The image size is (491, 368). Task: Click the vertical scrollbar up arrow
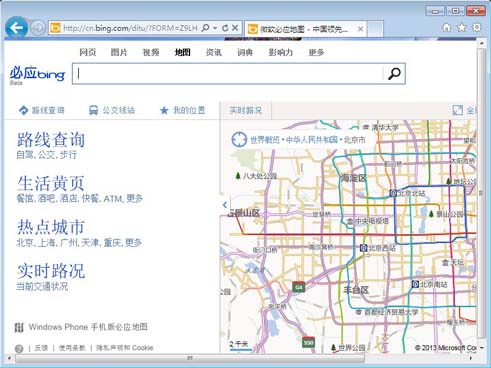pyautogui.click(x=481, y=44)
